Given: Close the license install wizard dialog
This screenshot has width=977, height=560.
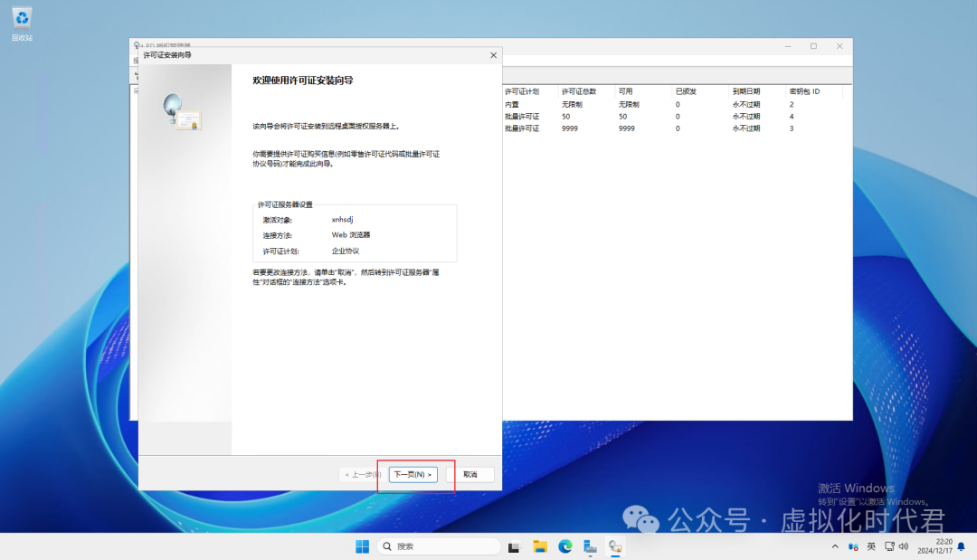Looking at the screenshot, I should click(x=493, y=55).
